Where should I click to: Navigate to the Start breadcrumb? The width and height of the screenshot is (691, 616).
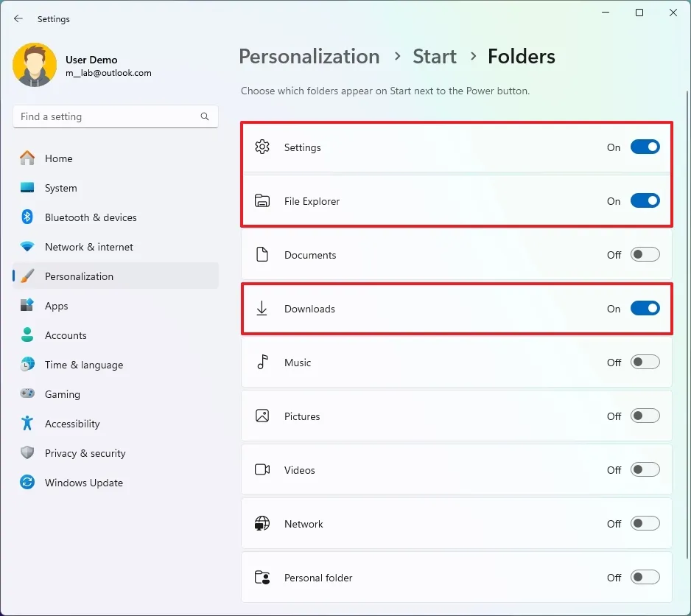(435, 57)
